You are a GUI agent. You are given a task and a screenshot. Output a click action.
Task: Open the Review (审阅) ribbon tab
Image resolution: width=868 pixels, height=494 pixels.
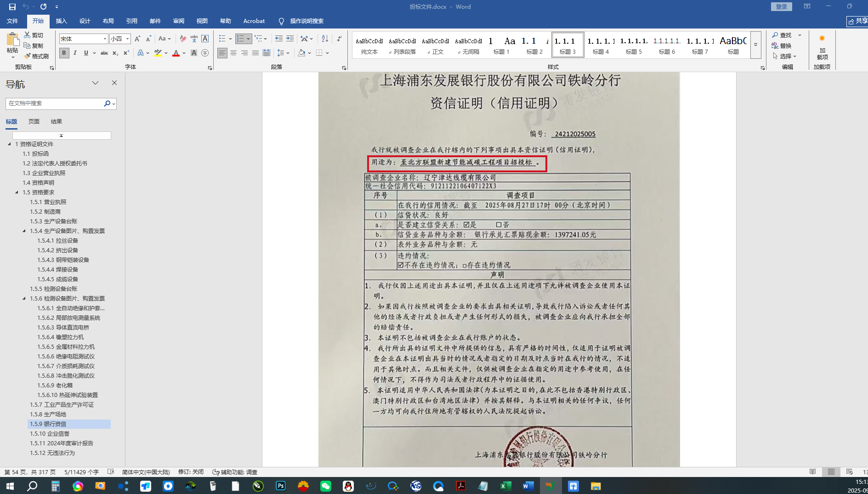pyautogui.click(x=179, y=21)
